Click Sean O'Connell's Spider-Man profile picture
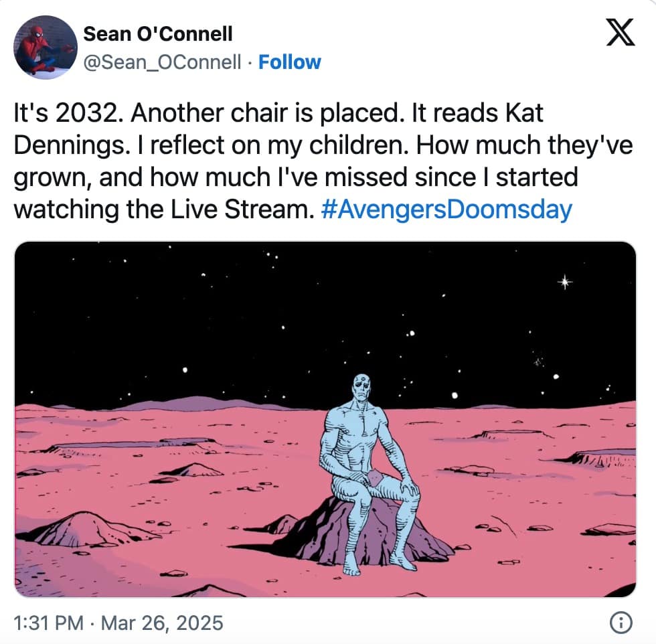The height and width of the screenshot is (644, 656). tap(43, 47)
